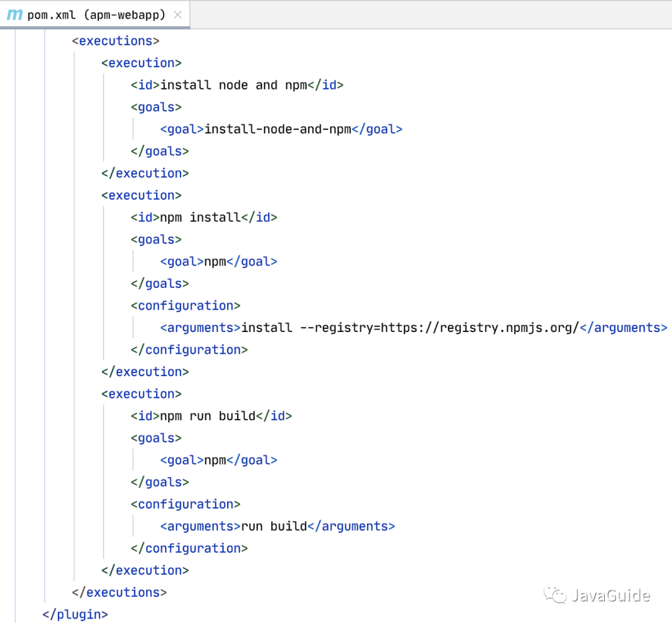Click the 'install node and npm' id text
The height and width of the screenshot is (623, 672).
(233, 85)
